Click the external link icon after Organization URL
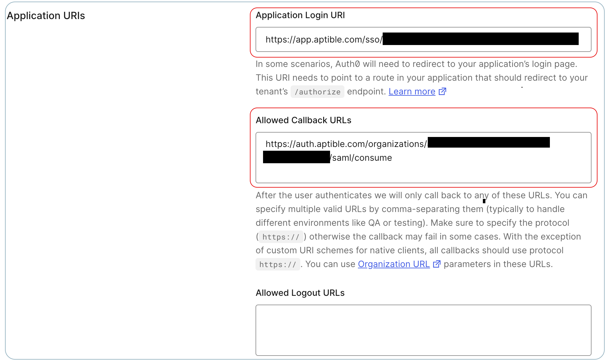The width and height of the screenshot is (610, 364). click(x=437, y=264)
